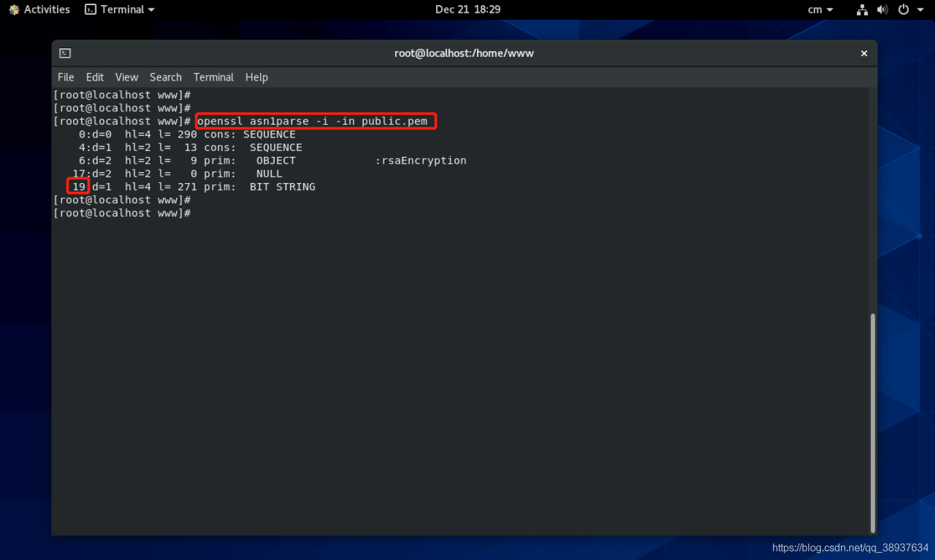Click the window title root@localhost:/home/www
Image resolution: width=935 pixels, height=560 pixels.
464,53
